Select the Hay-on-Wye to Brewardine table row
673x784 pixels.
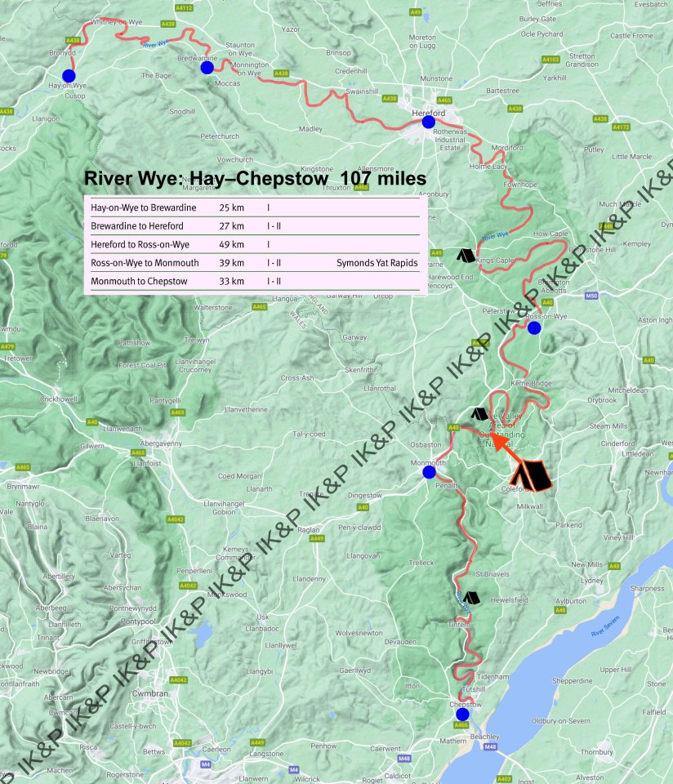point(255,207)
